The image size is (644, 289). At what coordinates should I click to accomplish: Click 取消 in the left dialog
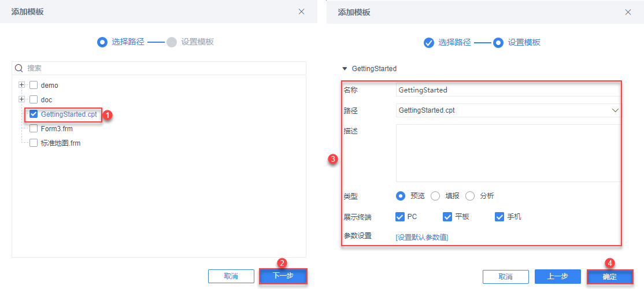click(x=231, y=276)
